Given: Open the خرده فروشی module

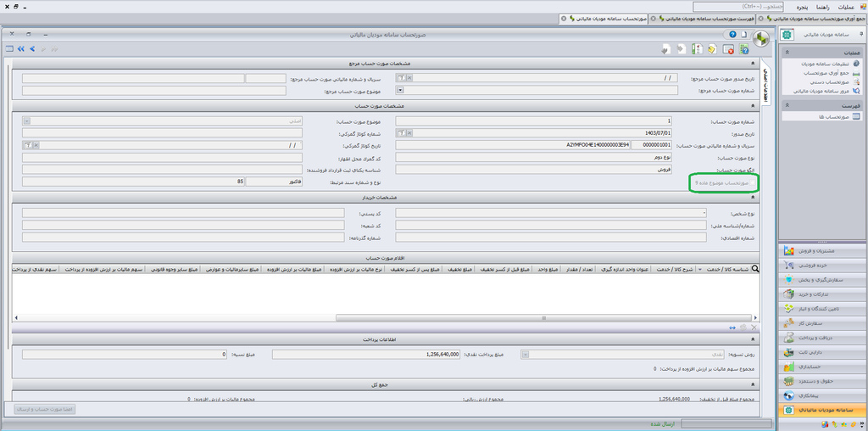Looking at the screenshot, I should pos(822,266).
